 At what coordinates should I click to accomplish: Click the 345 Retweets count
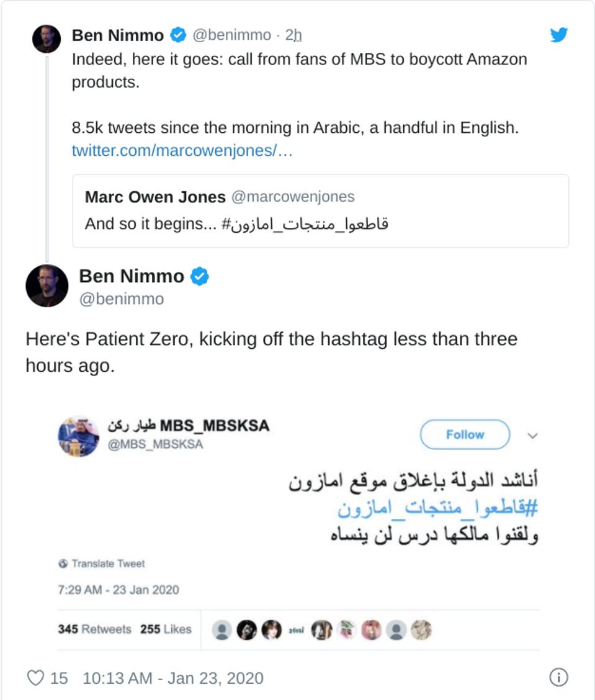point(94,629)
